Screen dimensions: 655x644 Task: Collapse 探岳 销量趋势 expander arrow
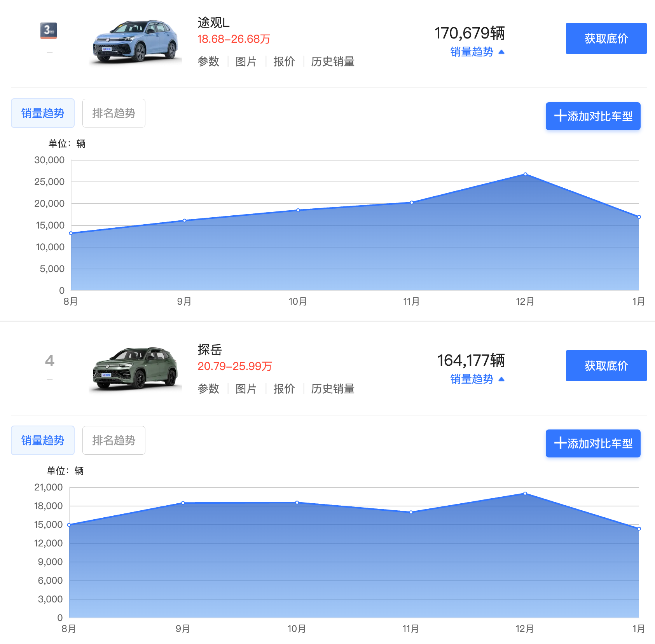click(x=501, y=379)
